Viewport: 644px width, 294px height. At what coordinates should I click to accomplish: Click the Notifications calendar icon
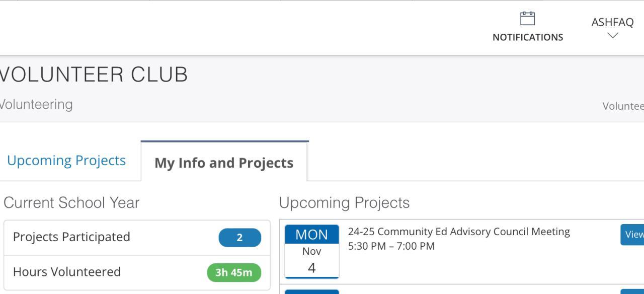pos(527,19)
